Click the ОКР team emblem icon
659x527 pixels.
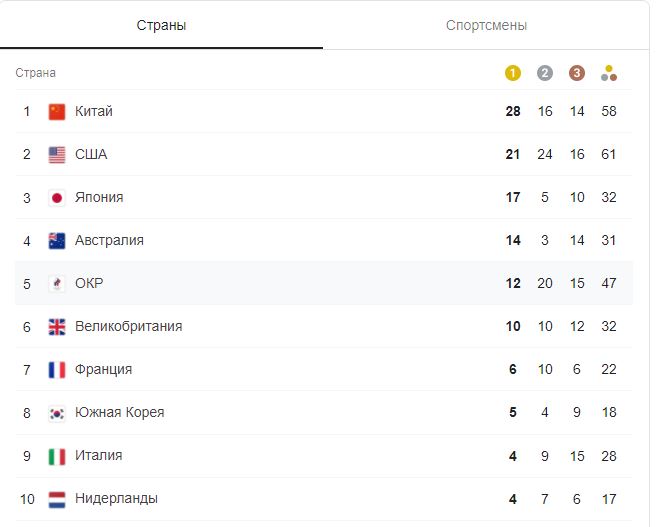(57, 284)
